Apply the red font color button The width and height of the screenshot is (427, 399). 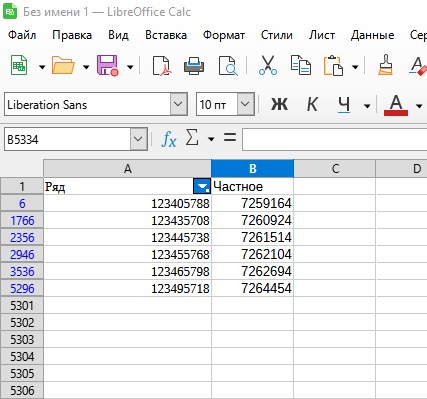pyautogui.click(x=396, y=105)
